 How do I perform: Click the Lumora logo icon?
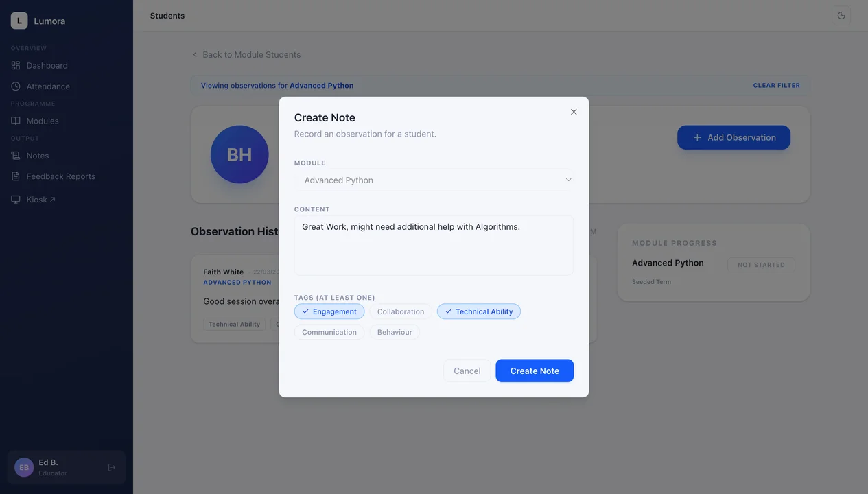[19, 20]
